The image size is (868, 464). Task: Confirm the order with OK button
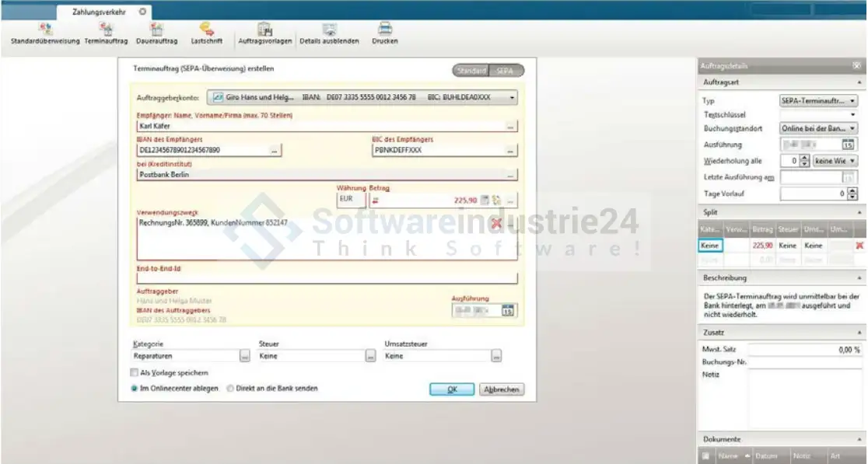(452, 389)
